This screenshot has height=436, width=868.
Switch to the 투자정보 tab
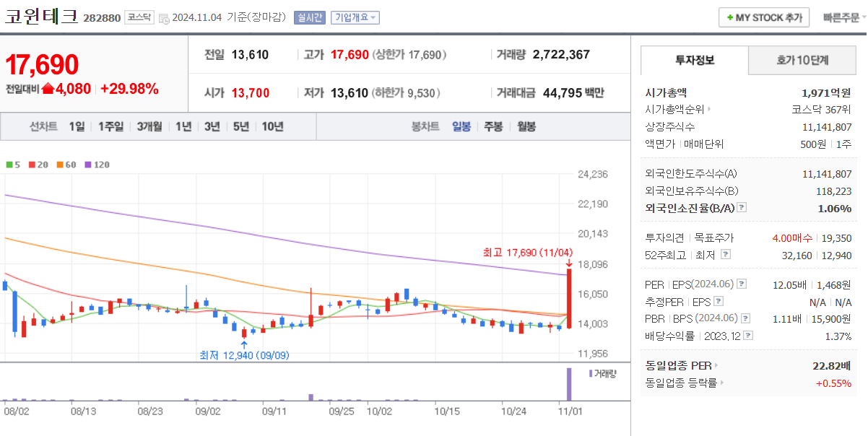coord(695,60)
